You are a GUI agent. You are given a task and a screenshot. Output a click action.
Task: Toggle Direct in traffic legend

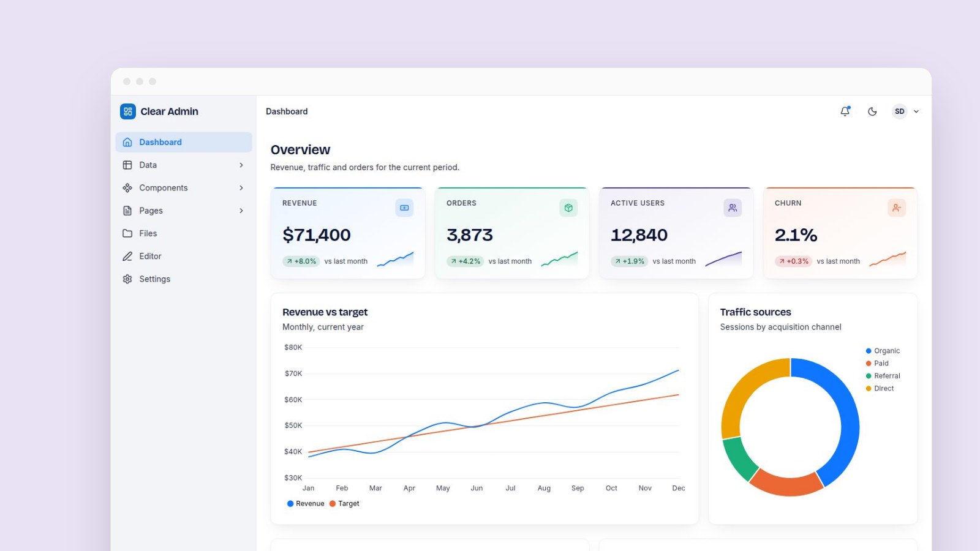[x=880, y=388]
